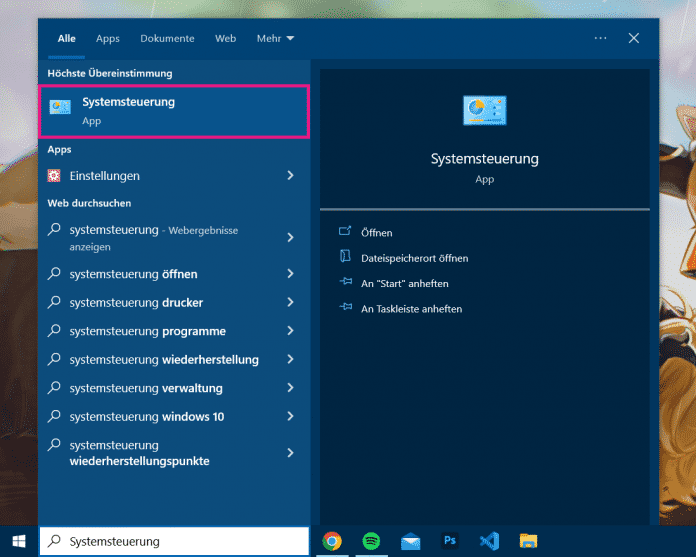696x557 pixels.
Task: Launch Photoshop from the taskbar
Action: coord(450,541)
